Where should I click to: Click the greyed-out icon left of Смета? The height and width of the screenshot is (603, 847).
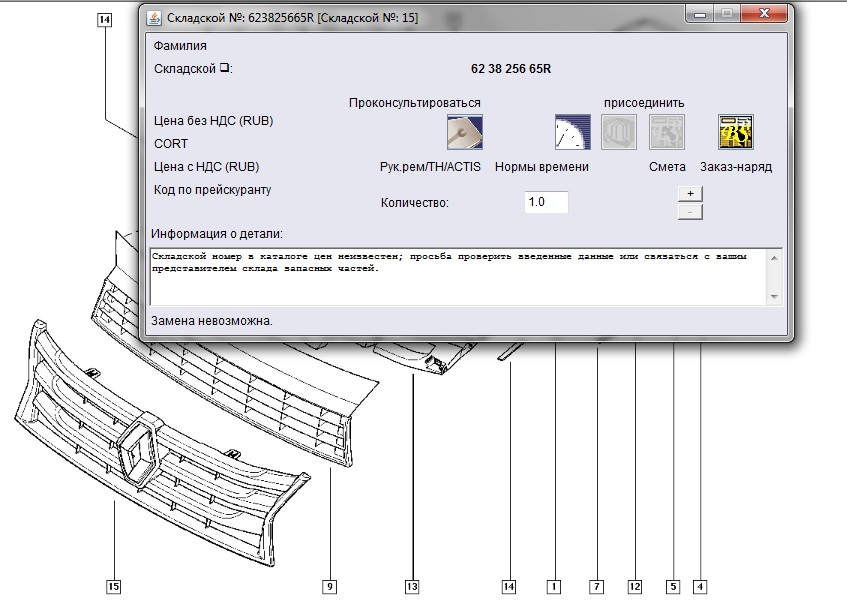pyautogui.click(x=618, y=132)
